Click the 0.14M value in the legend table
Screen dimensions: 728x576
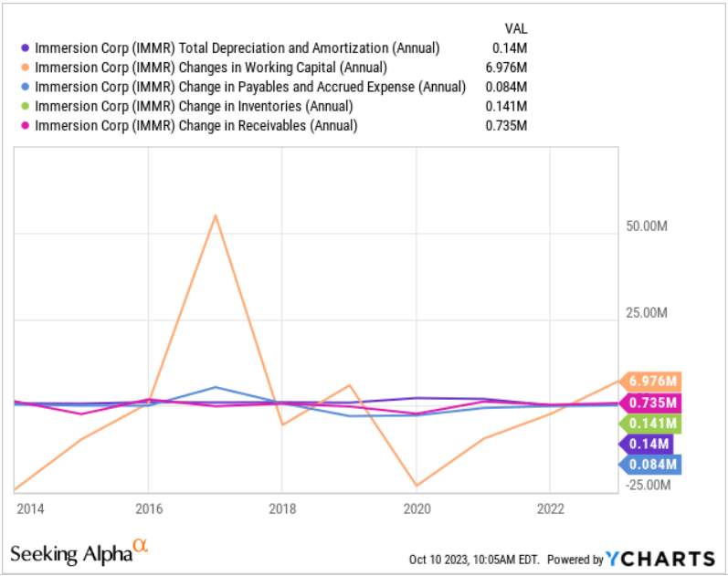pos(510,47)
